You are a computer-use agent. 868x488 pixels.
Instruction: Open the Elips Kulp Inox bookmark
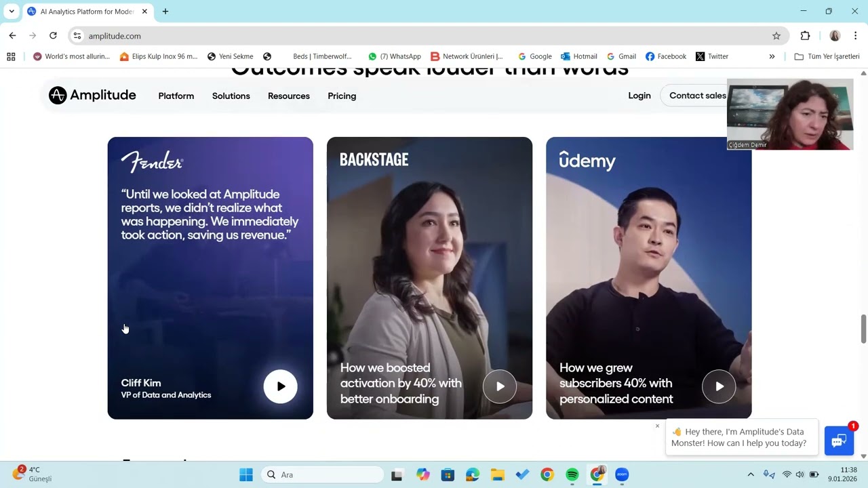coord(159,56)
